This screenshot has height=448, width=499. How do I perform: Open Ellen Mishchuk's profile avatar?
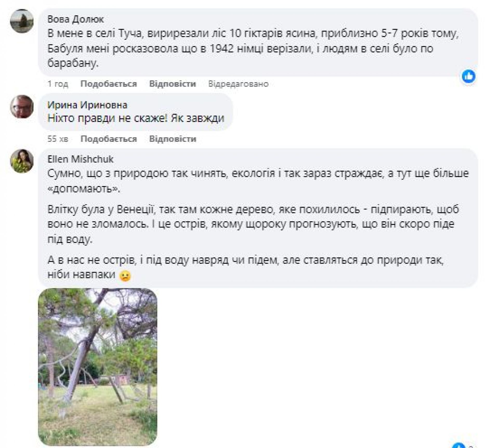pos(22,161)
